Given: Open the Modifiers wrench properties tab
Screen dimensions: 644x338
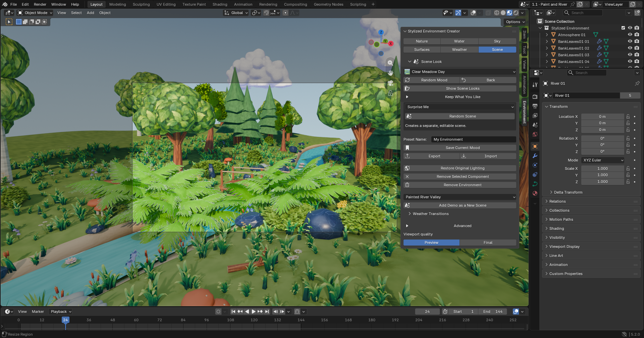Looking at the screenshot, I should [x=535, y=156].
